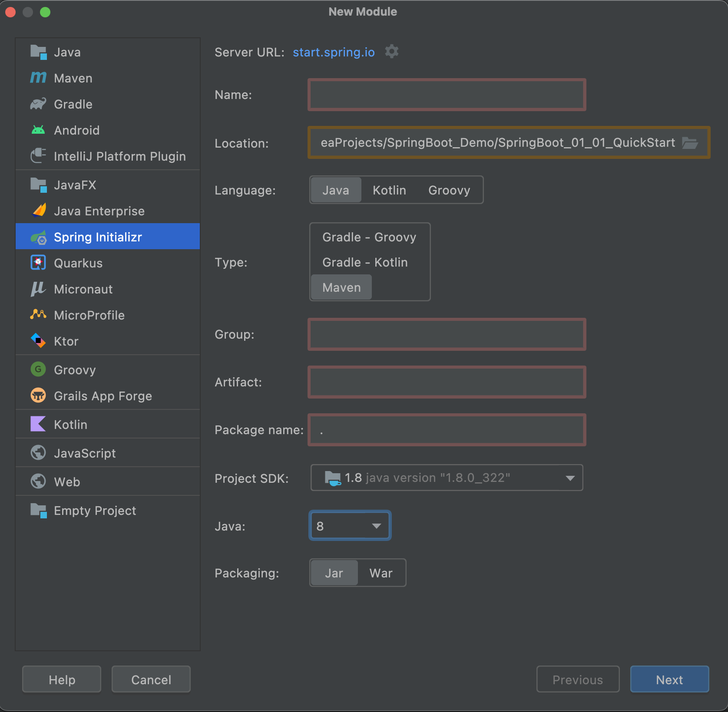Pick the JavaScript globe icon
Viewport: 728px width, 712px height.
pyautogui.click(x=38, y=453)
